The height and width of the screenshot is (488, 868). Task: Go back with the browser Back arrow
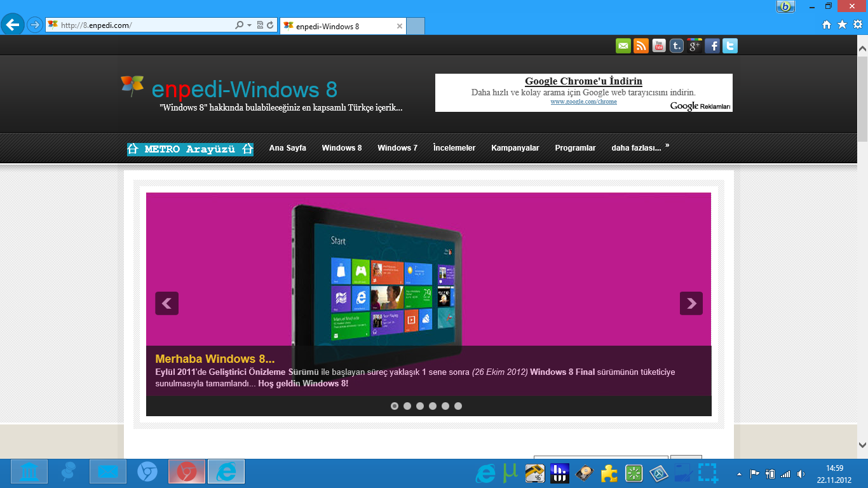pyautogui.click(x=13, y=25)
